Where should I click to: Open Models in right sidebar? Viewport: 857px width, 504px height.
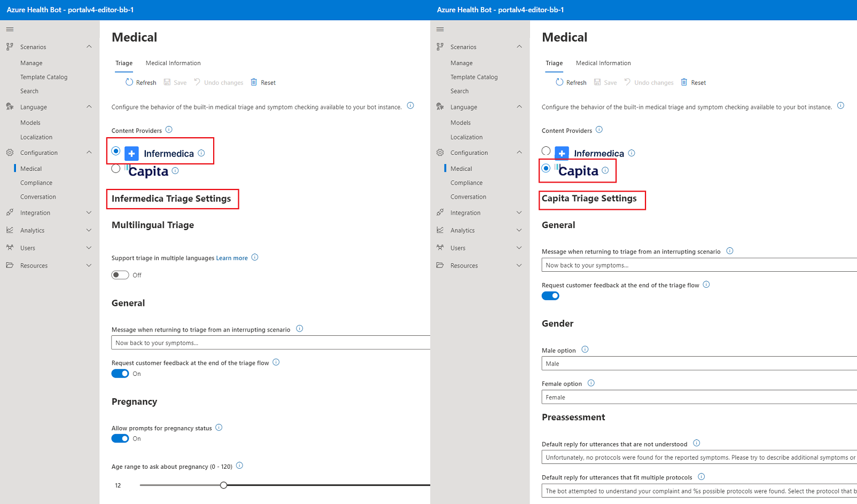(461, 123)
